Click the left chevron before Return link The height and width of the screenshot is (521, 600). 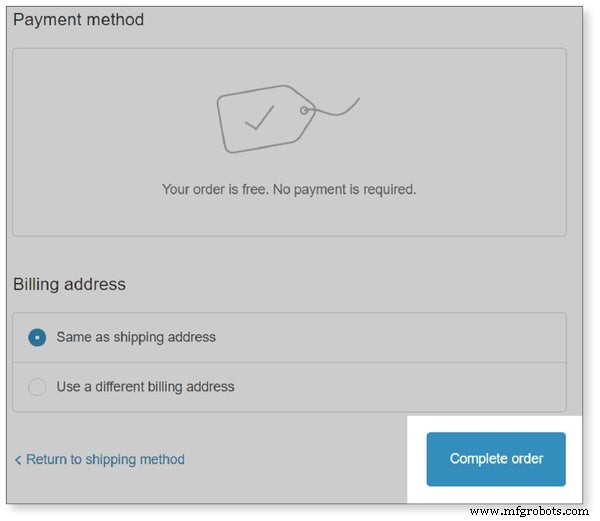(x=18, y=460)
